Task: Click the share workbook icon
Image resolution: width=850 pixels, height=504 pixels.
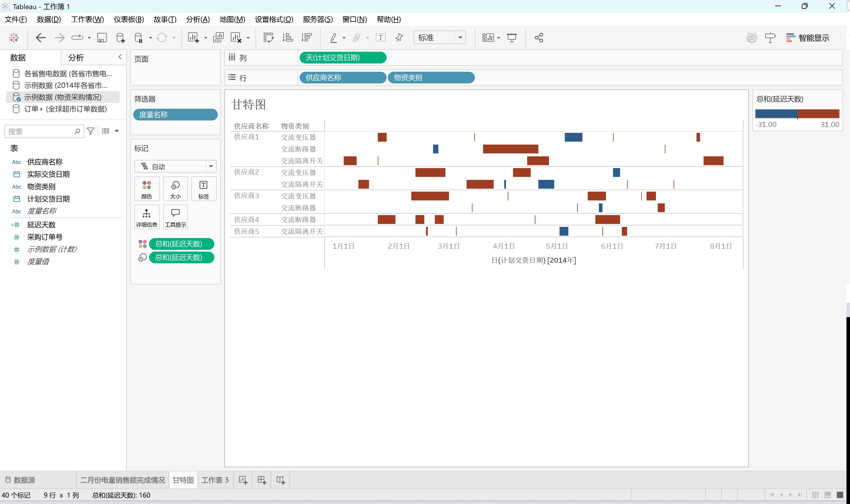Action: click(539, 38)
